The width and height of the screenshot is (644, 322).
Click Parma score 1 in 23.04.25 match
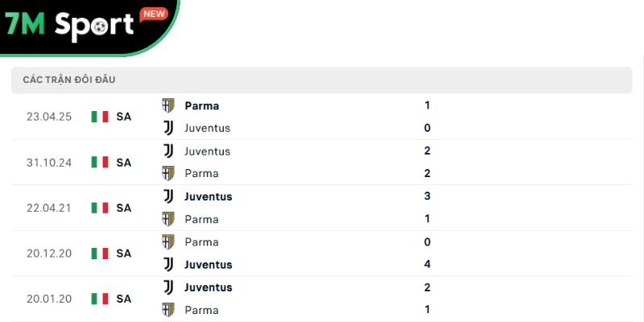tap(427, 105)
